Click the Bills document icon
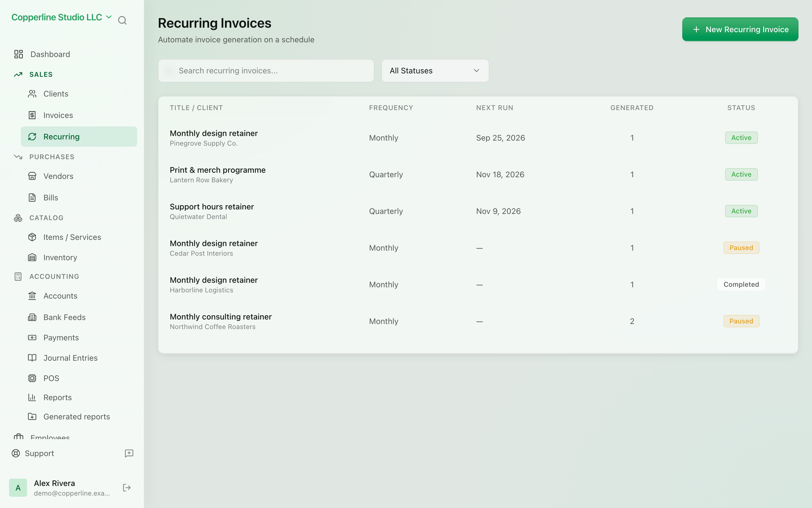 pos(32,198)
